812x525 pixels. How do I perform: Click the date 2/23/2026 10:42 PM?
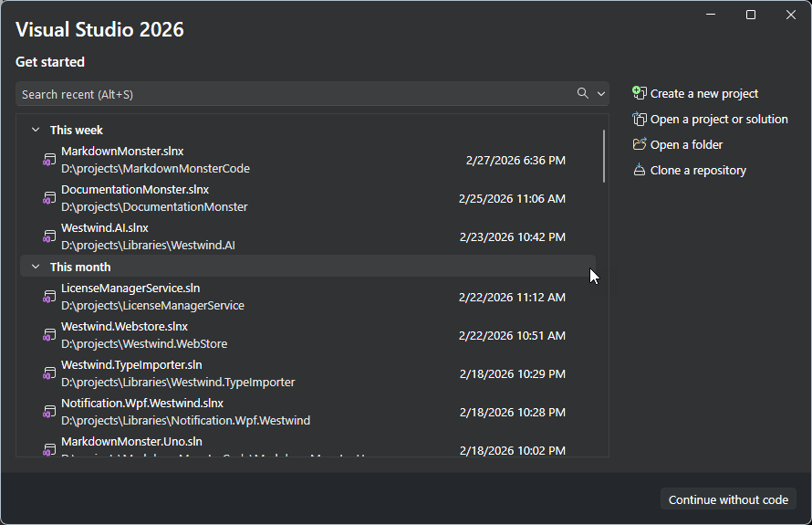[x=513, y=236]
